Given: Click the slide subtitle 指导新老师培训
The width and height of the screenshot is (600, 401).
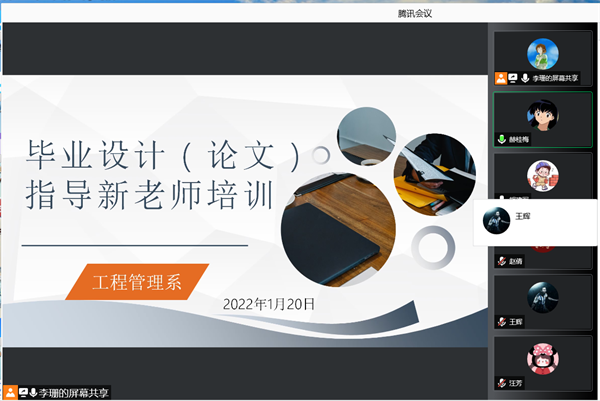Looking at the screenshot, I should (x=149, y=195).
